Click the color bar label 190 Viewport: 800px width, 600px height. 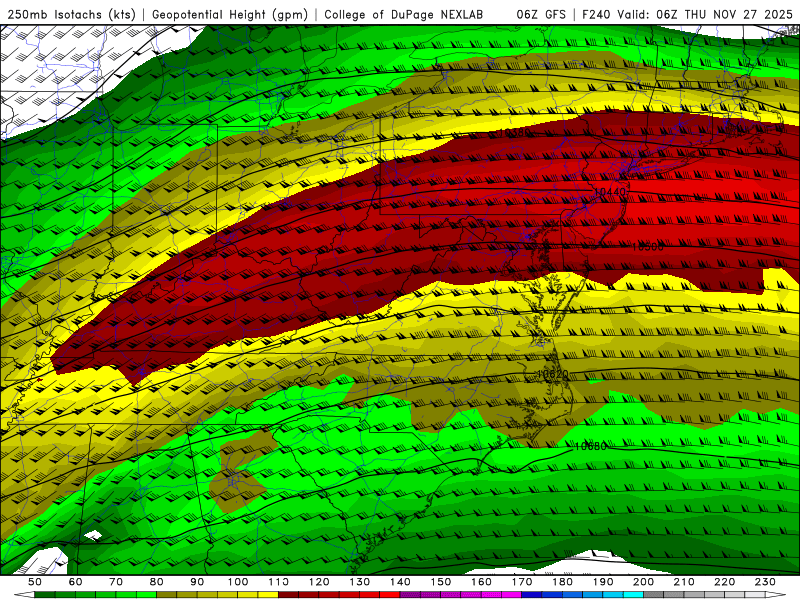click(603, 582)
